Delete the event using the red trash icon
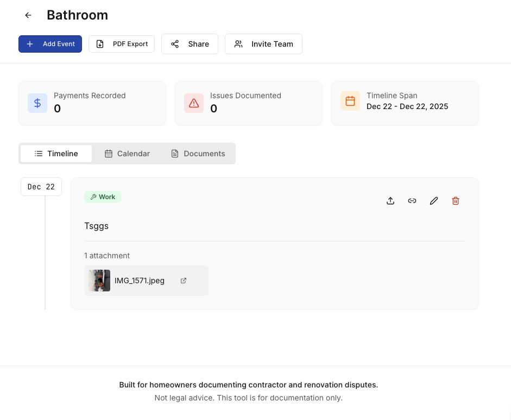The height and width of the screenshot is (420, 511). 456,201
